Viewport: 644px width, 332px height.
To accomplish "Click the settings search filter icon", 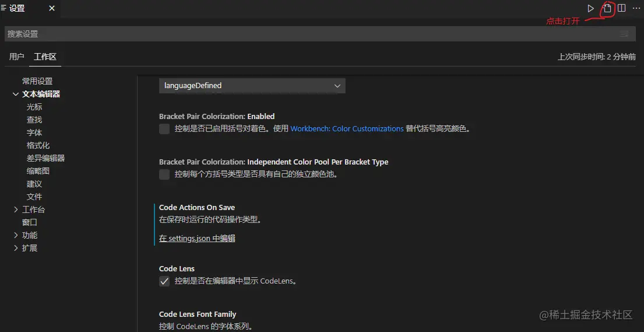I will click(x=624, y=34).
